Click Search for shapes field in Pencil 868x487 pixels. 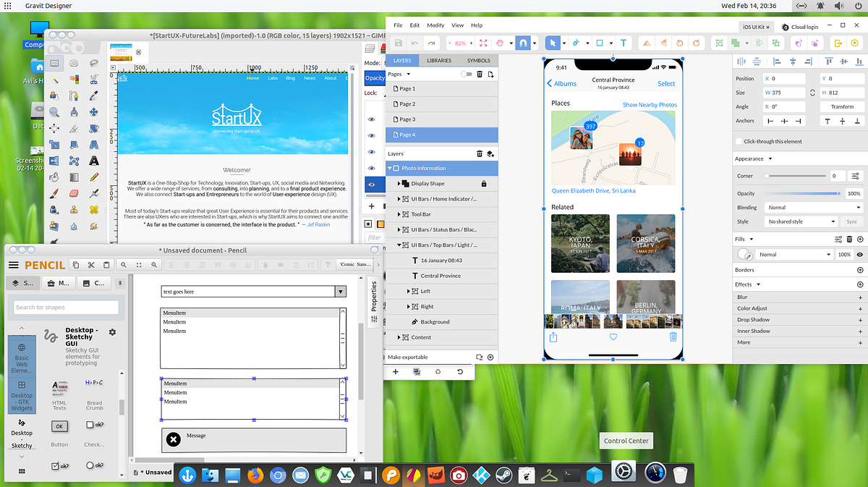[66, 308]
